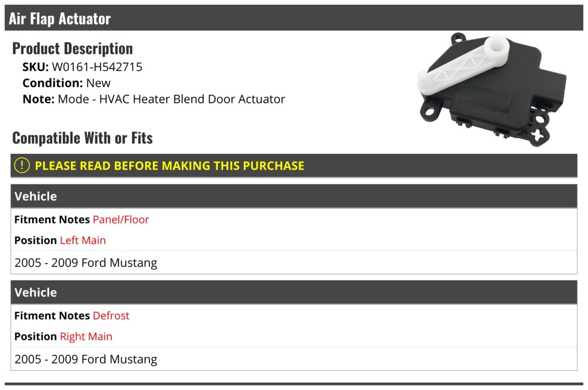Select second 2005 - 2009 Ford Mustang row
588x390 pixels.
click(294, 359)
